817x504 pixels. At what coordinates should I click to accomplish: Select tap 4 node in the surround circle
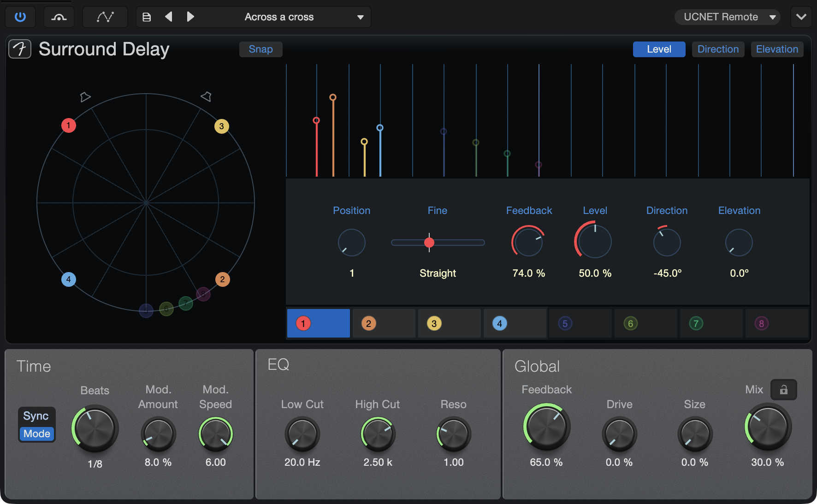(69, 279)
